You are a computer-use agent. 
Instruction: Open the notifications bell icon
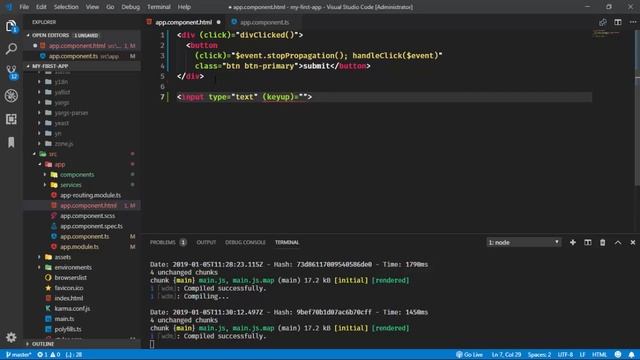[x=631, y=355]
